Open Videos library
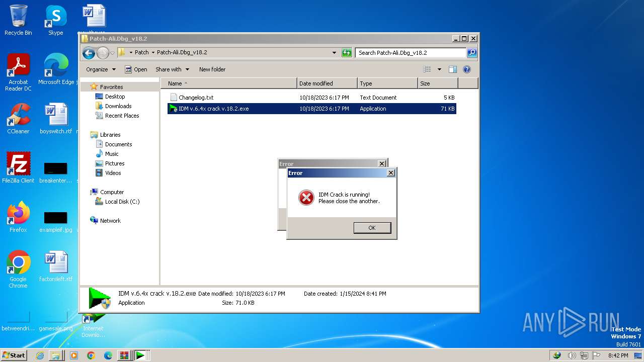 113,173
